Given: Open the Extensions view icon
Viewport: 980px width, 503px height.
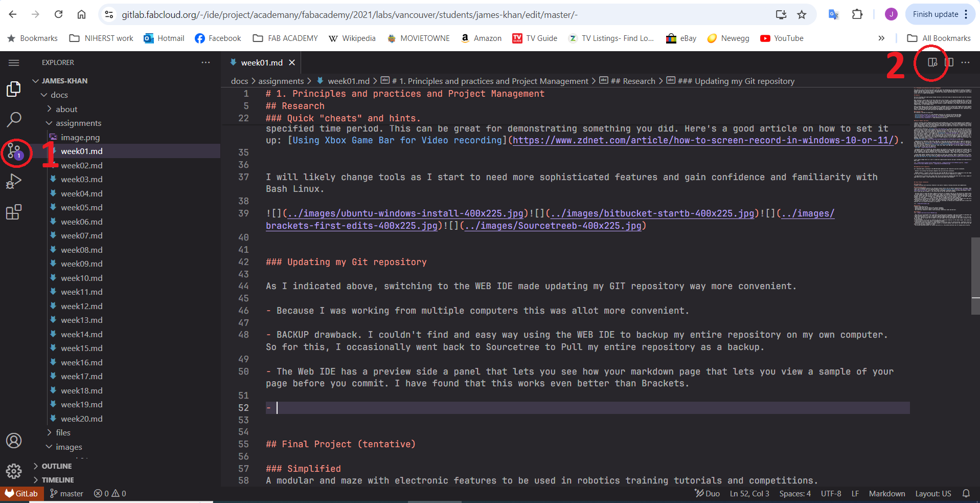Looking at the screenshot, I should (x=14, y=212).
